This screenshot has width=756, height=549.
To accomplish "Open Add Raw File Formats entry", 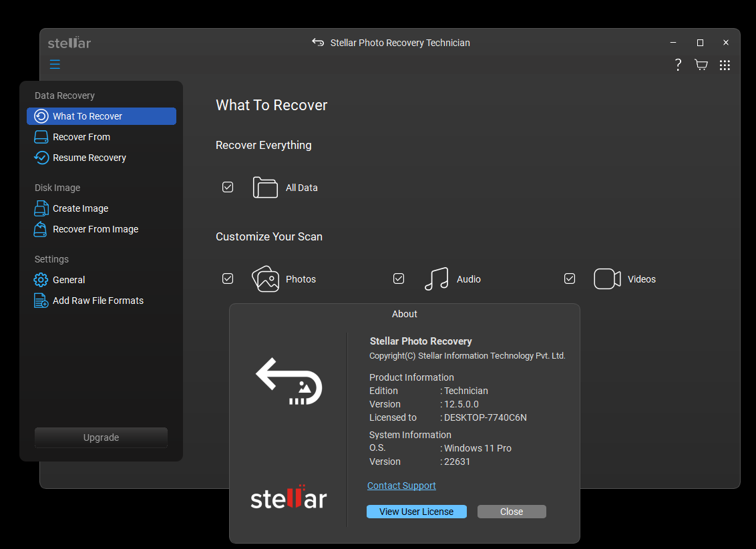I will pyautogui.click(x=102, y=301).
